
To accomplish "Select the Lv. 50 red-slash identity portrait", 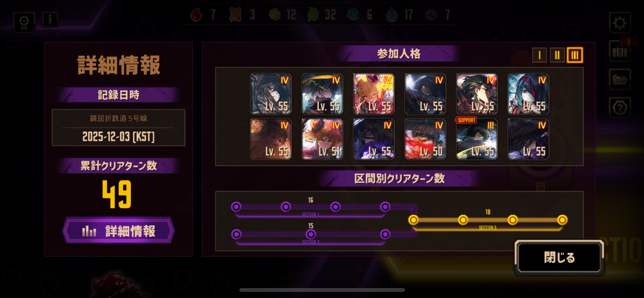I will pyautogui.click(x=425, y=139).
